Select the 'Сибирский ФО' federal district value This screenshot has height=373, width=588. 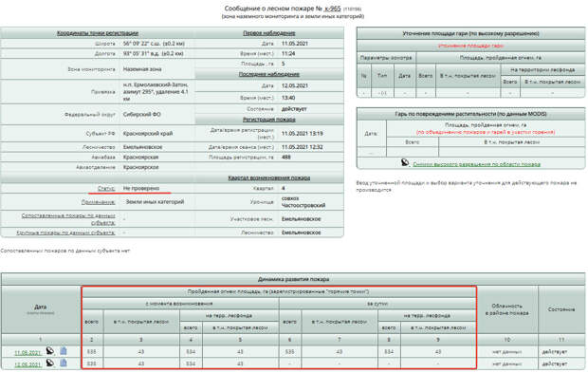pyautogui.click(x=141, y=114)
